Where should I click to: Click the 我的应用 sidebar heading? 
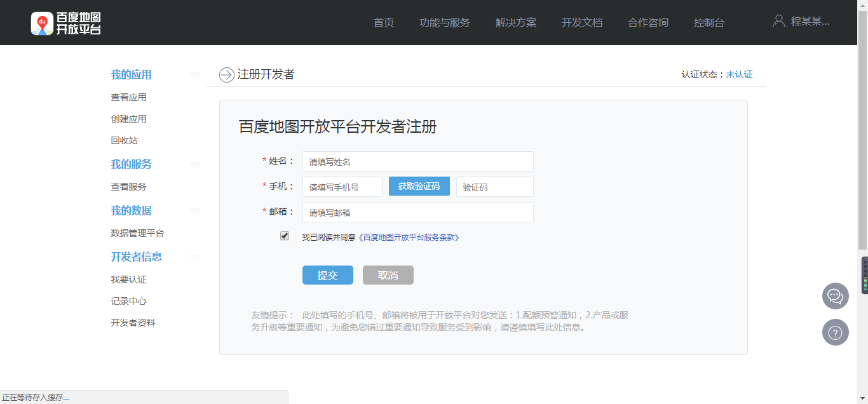[x=132, y=75]
